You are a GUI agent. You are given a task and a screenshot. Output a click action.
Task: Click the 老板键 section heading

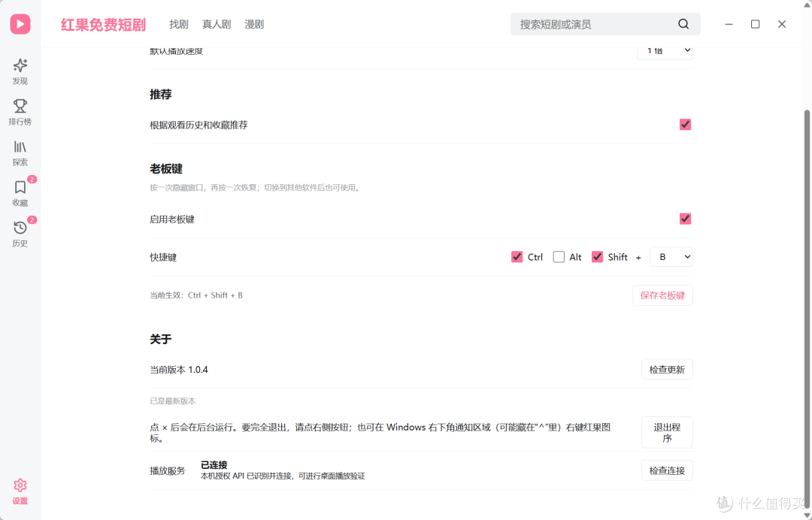165,168
